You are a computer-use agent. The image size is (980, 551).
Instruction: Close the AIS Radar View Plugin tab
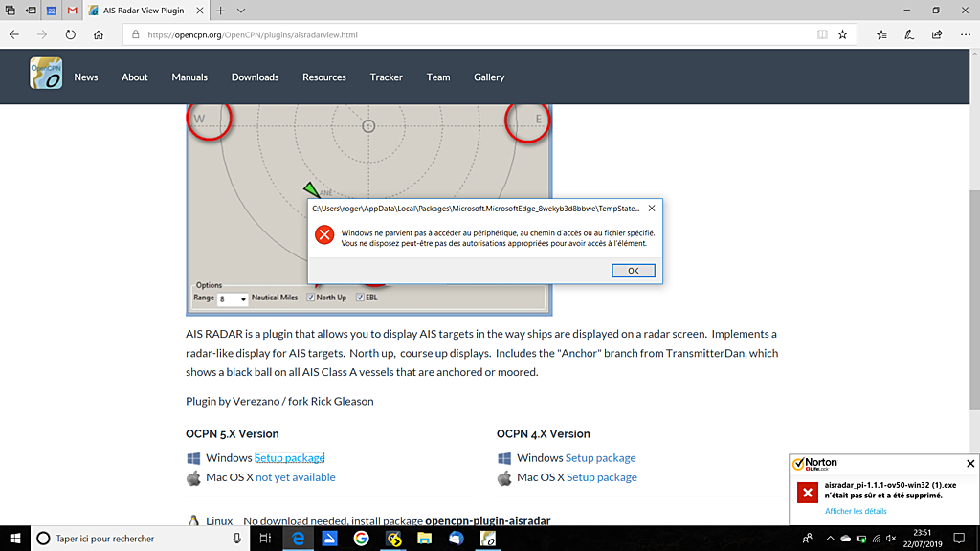click(199, 11)
